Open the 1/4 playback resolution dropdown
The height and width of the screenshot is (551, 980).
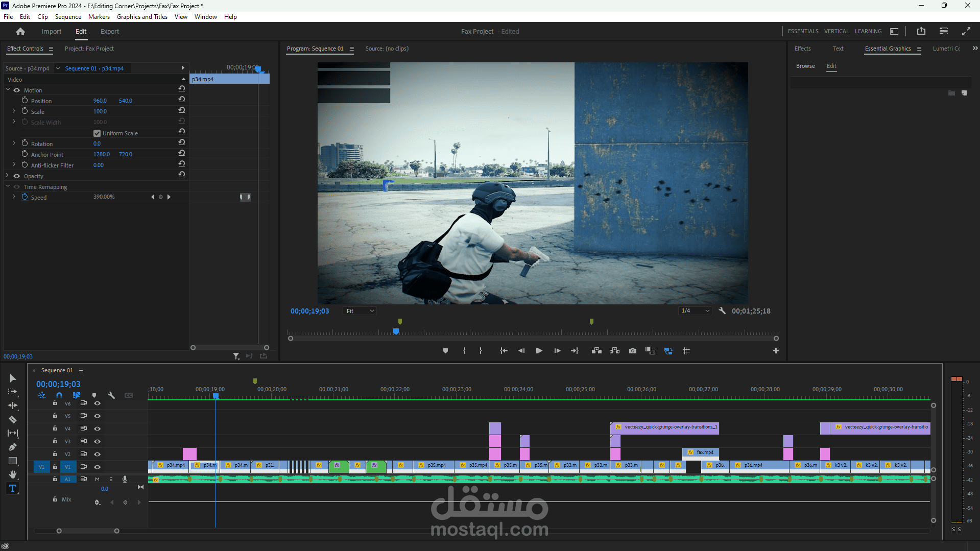(695, 310)
